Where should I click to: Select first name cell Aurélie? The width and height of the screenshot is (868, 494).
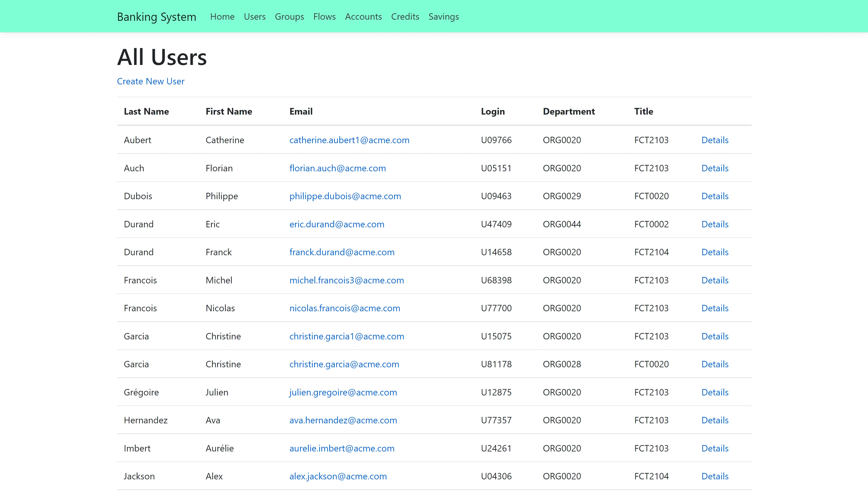220,448
